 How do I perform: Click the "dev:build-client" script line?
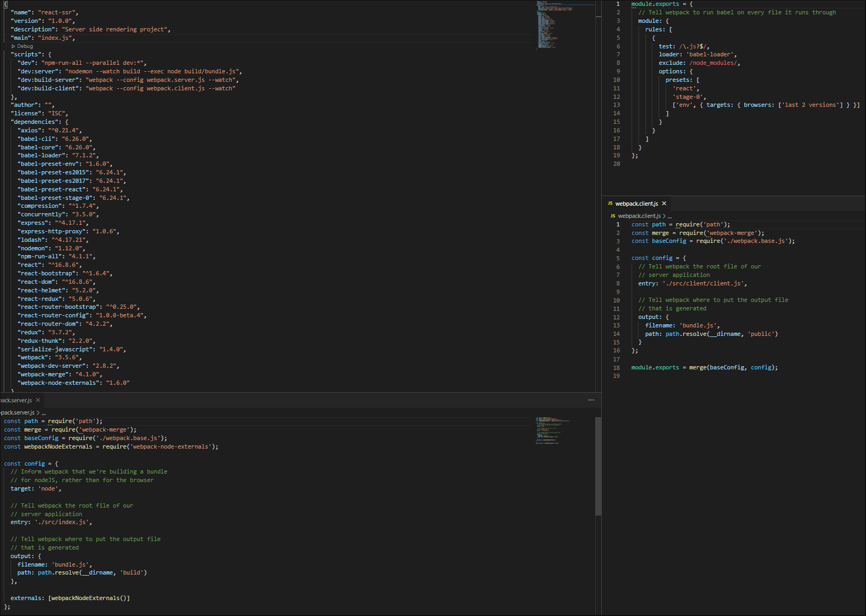coord(127,88)
